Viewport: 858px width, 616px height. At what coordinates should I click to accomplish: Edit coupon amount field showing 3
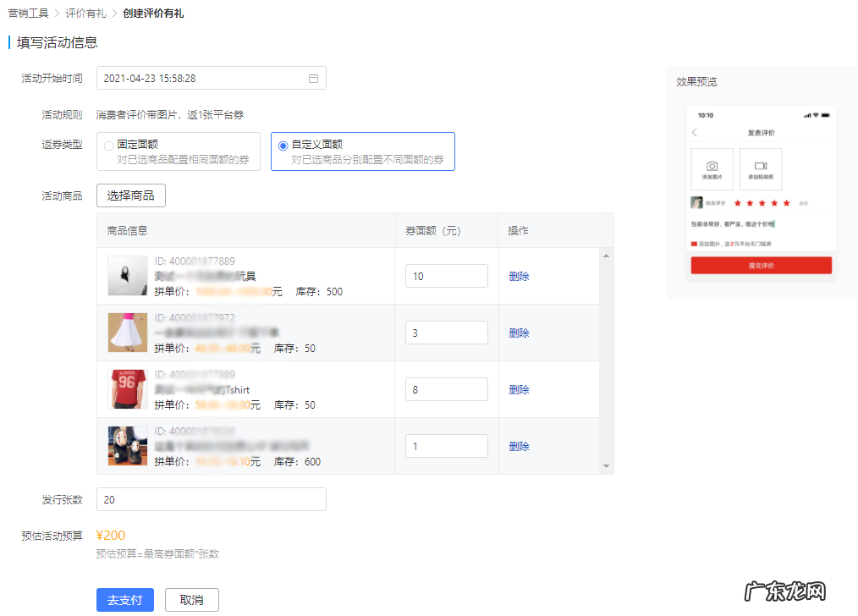click(x=447, y=333)
